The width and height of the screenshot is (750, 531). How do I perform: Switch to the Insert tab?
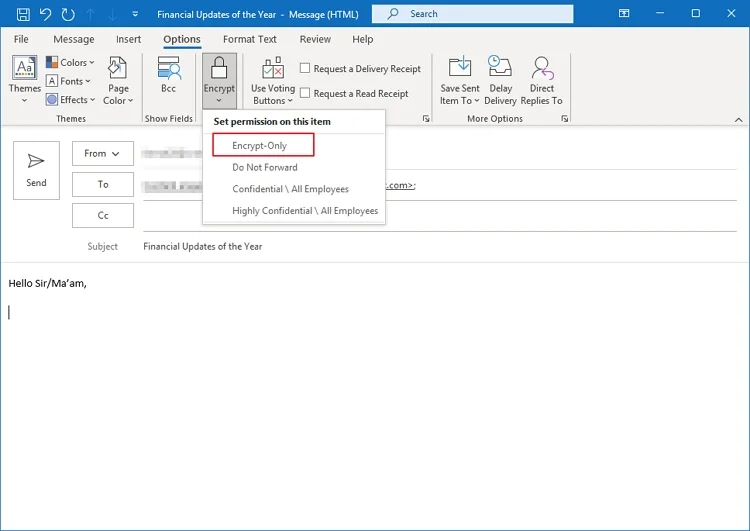point(128,39)
